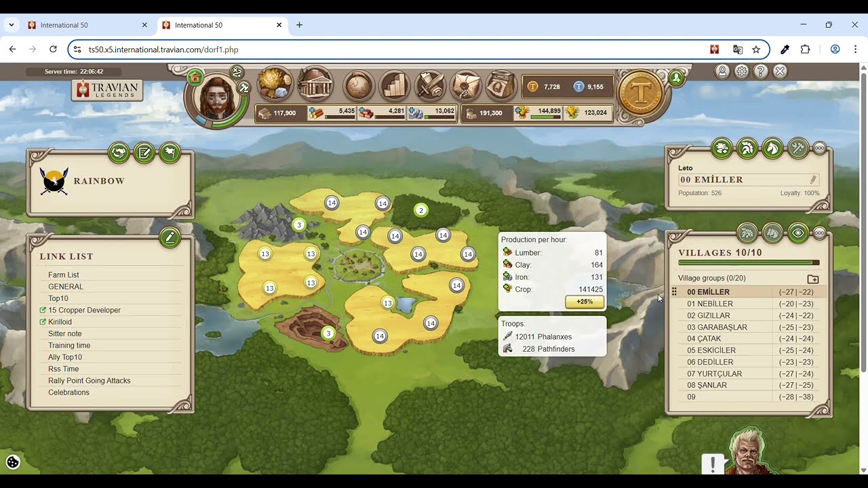
Task: Expand the villages panel options
Action: click(819, 233)
